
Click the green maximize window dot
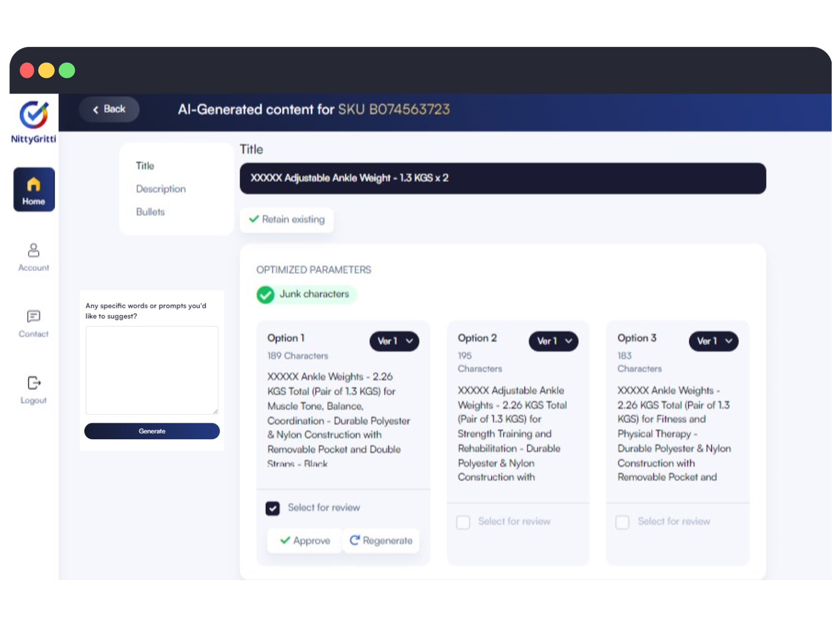click(x=67, y=71)
